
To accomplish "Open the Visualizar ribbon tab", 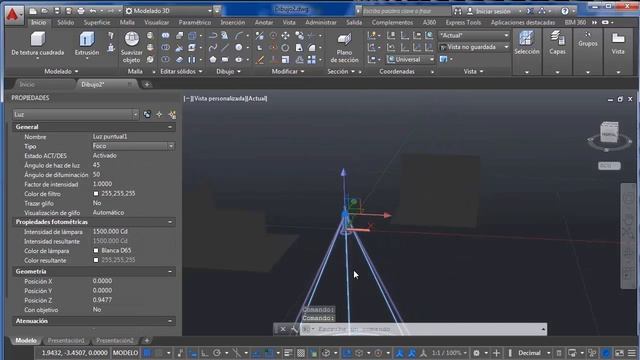I will 156,22.
